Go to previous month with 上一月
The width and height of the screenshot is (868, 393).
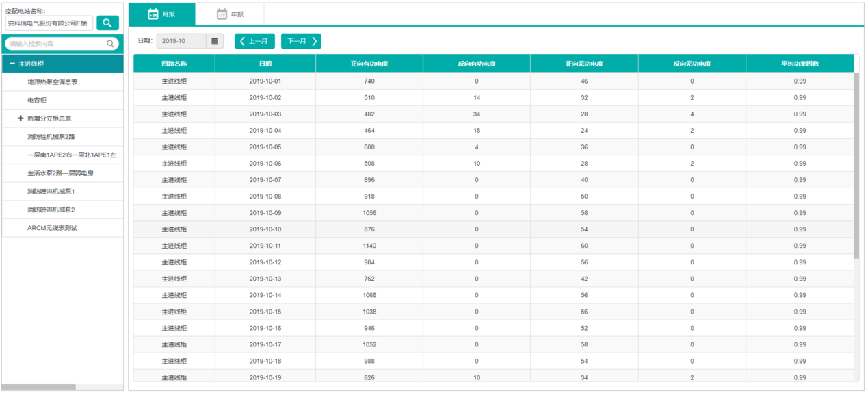point(254,41)
